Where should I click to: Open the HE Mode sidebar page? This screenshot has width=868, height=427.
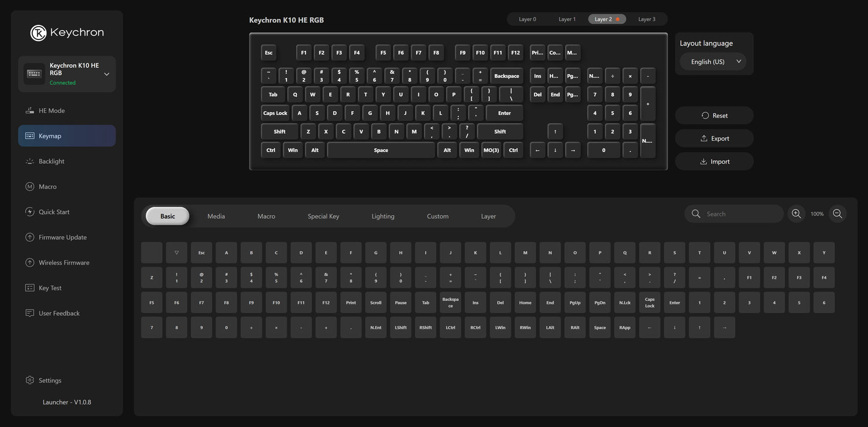pyautogui.click(x=52, y=111)
